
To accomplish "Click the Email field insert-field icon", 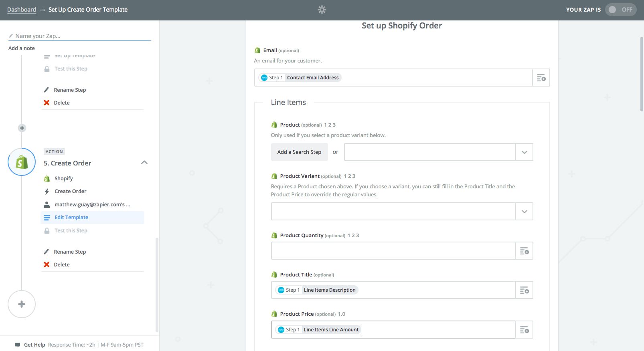I will pyautogui.click(x=541, y=78).
